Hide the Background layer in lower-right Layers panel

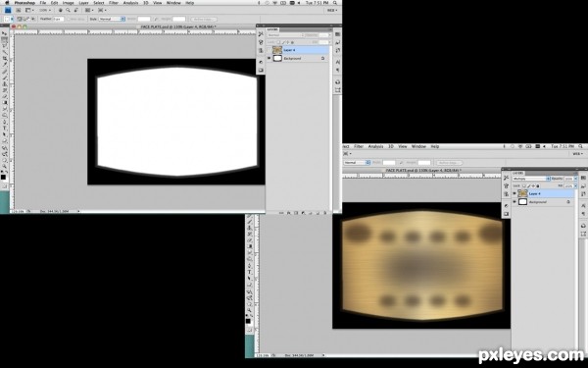514,202
